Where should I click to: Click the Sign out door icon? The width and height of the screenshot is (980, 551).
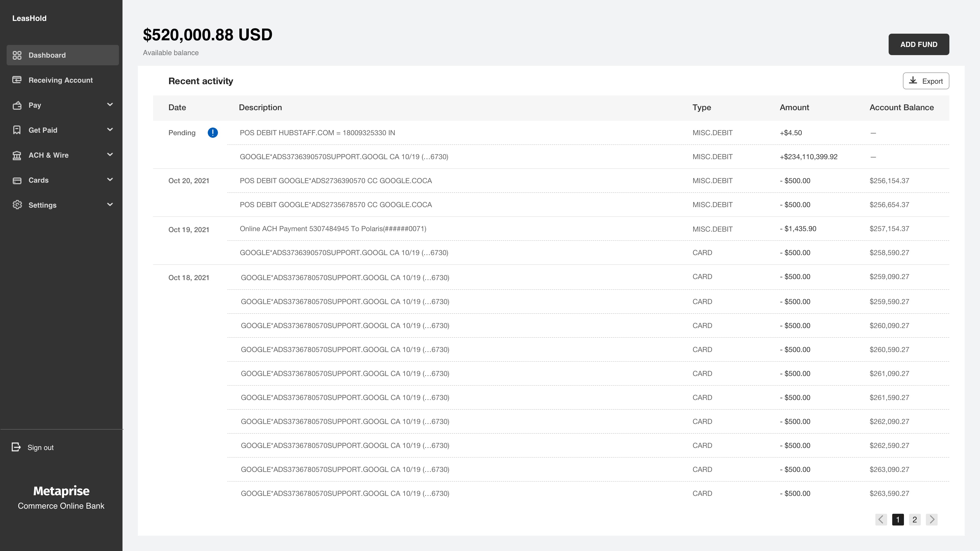(16, 447)
